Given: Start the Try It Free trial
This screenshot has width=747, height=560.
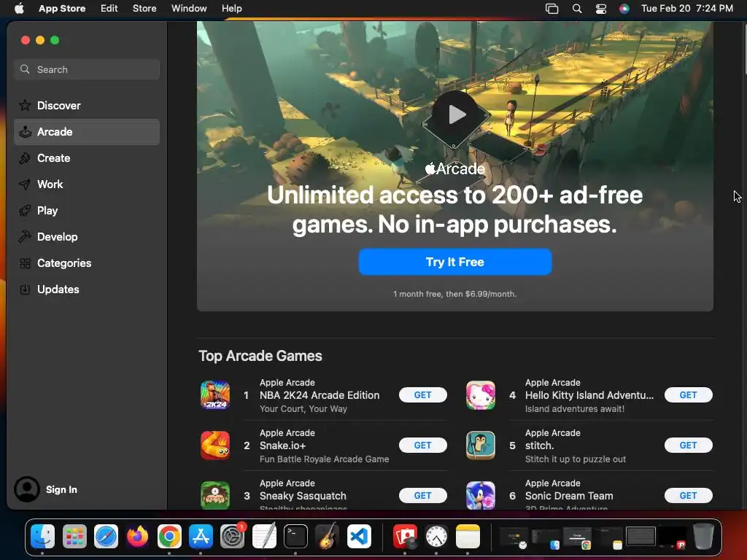Looking at the screenshot, I should coord(455,262).
